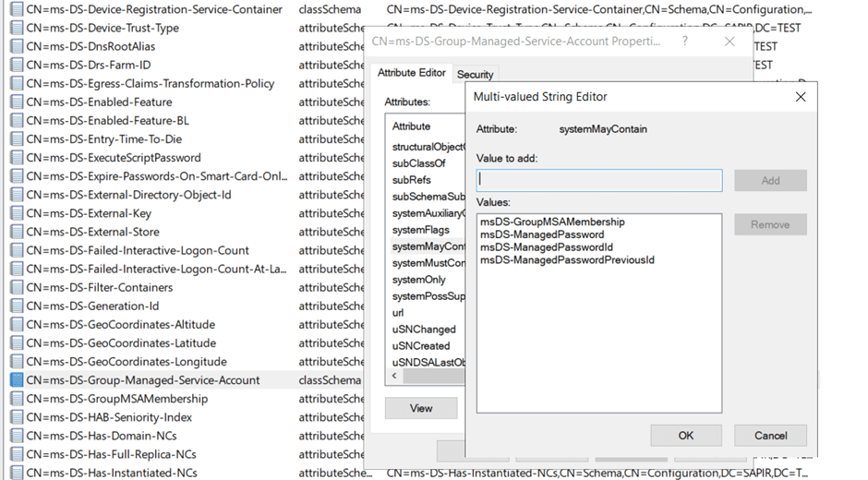Focus the Value to add text field
The height and width of the screenshot is (480, 868).
(599, 180)
